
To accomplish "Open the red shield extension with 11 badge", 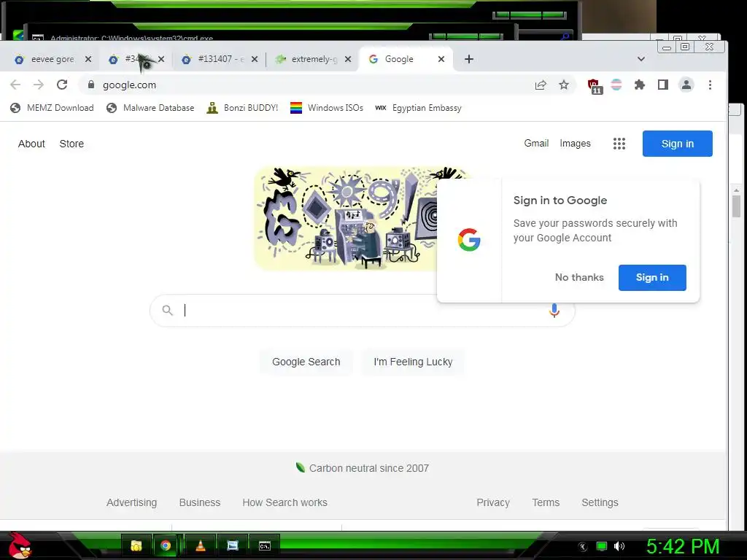I will click(594, 86).
